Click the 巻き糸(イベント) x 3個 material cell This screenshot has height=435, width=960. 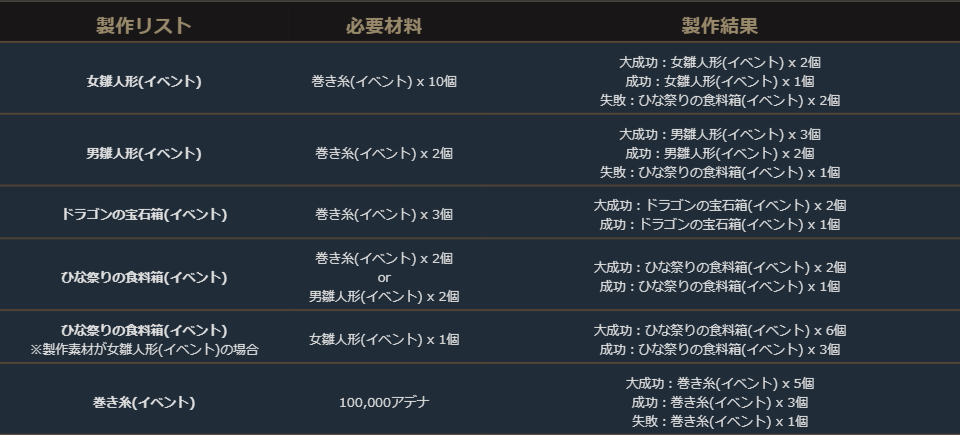(x=384, y=214)
